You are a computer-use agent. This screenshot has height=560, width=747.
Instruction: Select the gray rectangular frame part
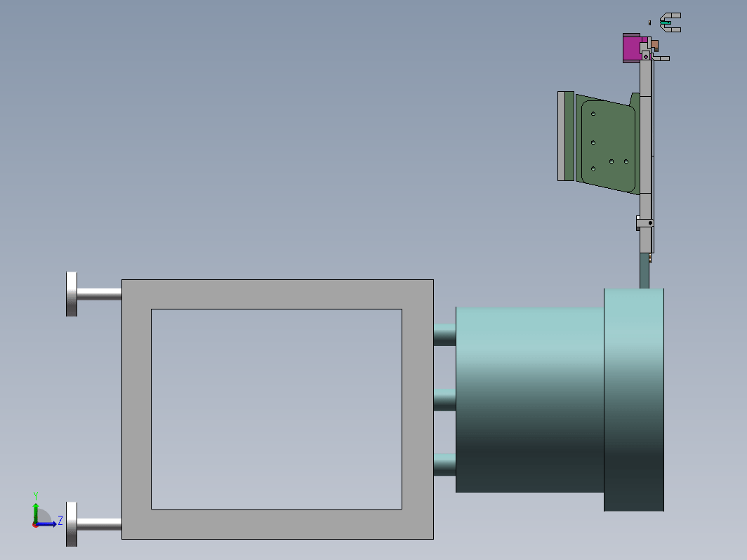point(277,294)
